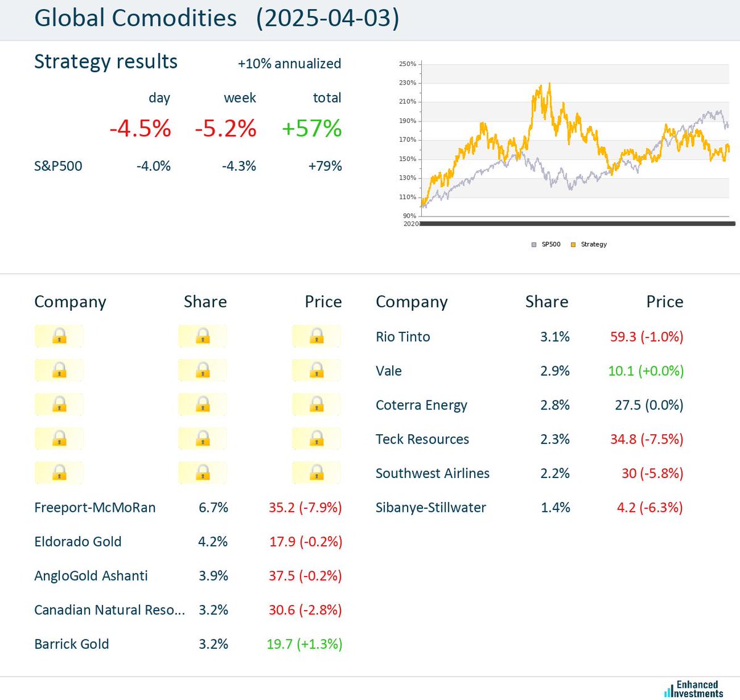Click the +57% total strategy result
This screenshot has height=700, width=740.
pyautogui.click(x=311, y=128)
